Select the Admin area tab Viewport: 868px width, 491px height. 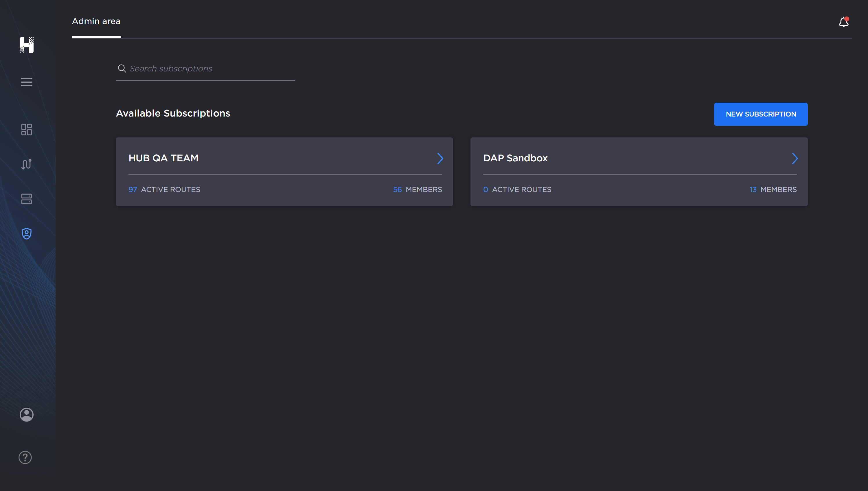tap(96, 21)
